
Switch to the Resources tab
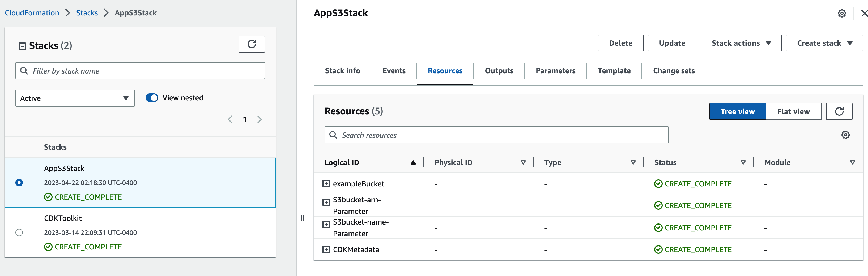445,71
